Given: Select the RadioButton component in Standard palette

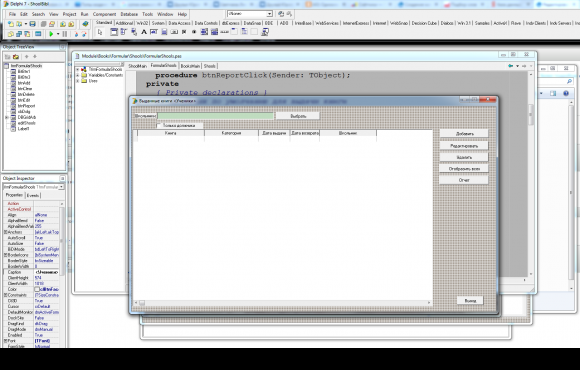Looking at the screenshot, I should pyautogui.click(x=194, y=32).
